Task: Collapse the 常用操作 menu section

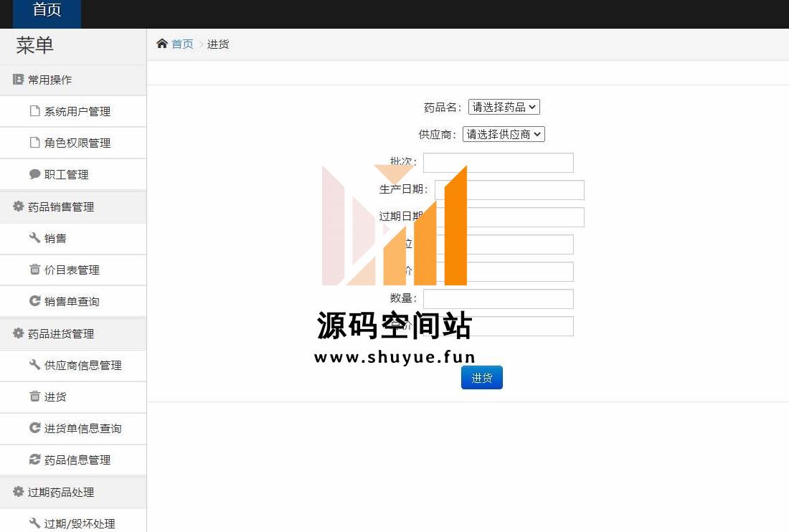Action: 49,80
